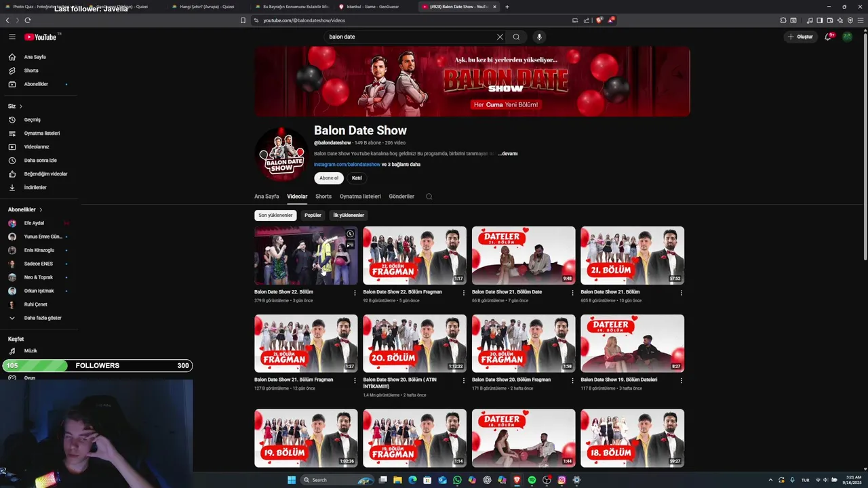Viewport: 868px width, 488px height.
Task: Open WhatsApp from the taskbar
Action: point(457,480)
